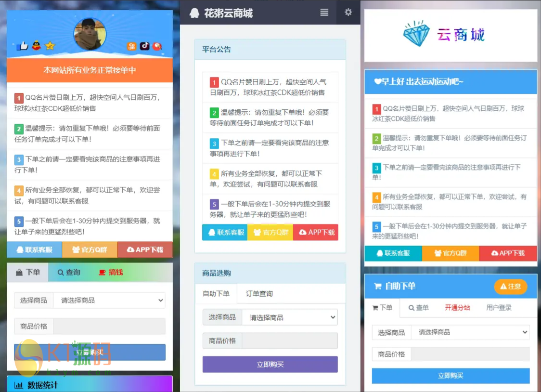Select the 下单 tab next to 查询
The image size is (541, 392).
coord(27,272)
